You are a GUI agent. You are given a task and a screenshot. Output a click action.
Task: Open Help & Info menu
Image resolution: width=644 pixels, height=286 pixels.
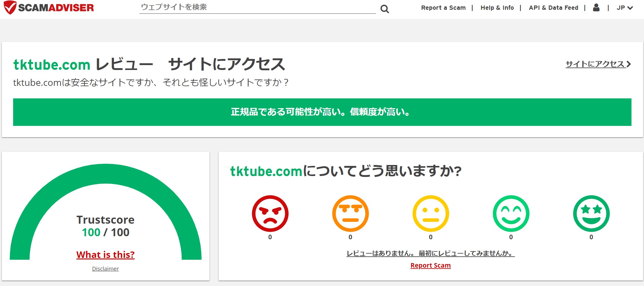[x=497, y=8]
